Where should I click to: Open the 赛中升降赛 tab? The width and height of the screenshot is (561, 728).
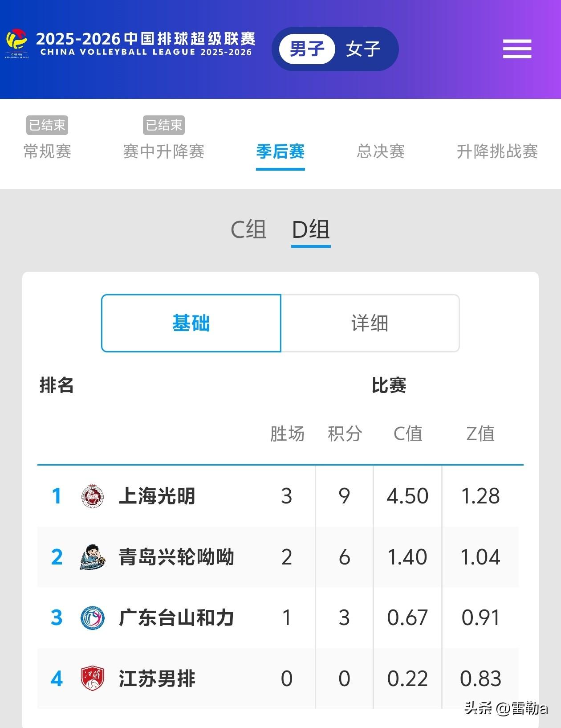coord(163,151)
